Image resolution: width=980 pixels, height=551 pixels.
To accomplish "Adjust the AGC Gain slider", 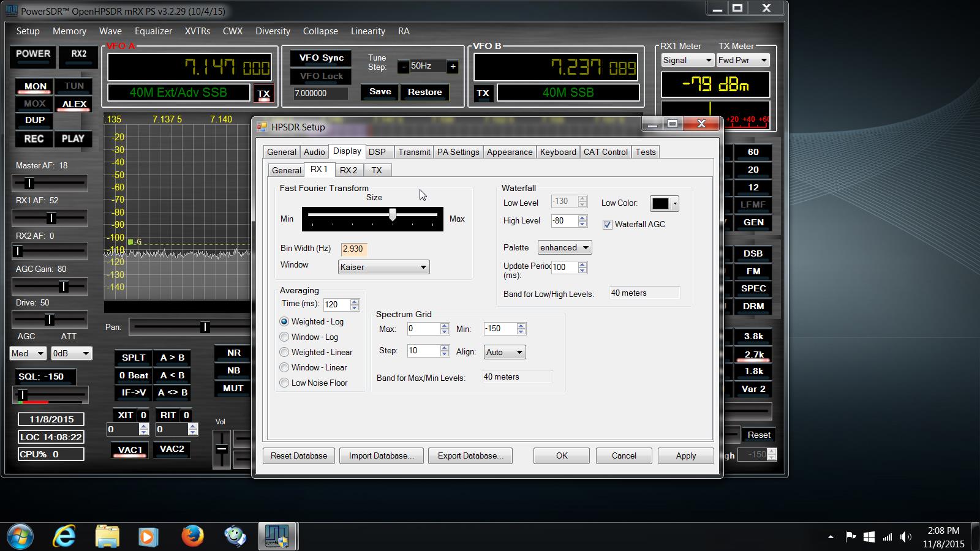I will tap(63, 286).
